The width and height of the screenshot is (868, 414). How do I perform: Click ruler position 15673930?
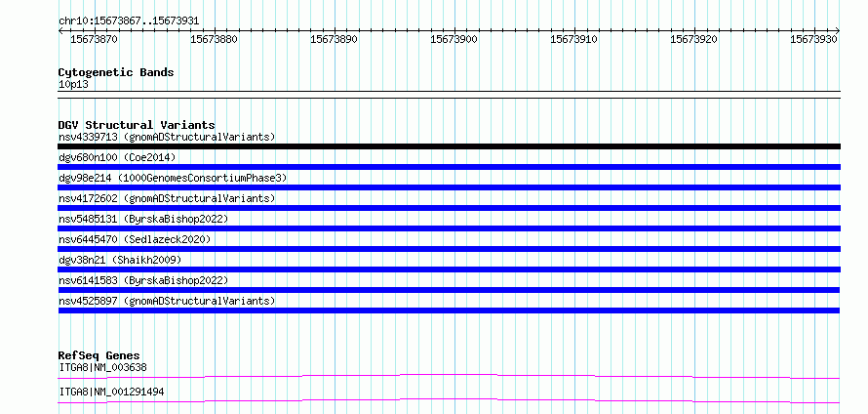point(814,39)
